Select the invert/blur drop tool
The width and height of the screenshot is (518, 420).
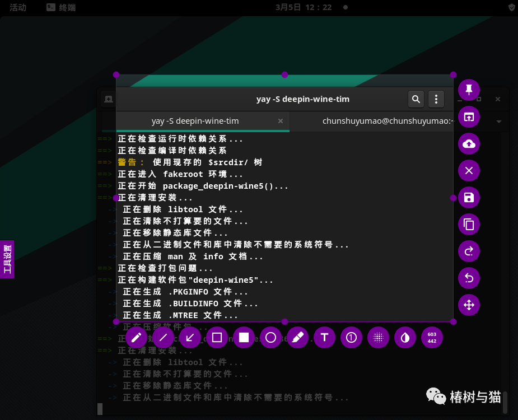tap(405, 337)
